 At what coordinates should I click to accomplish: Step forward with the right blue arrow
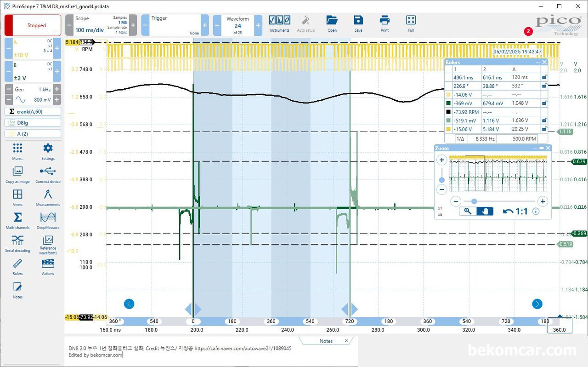point(537,304)
